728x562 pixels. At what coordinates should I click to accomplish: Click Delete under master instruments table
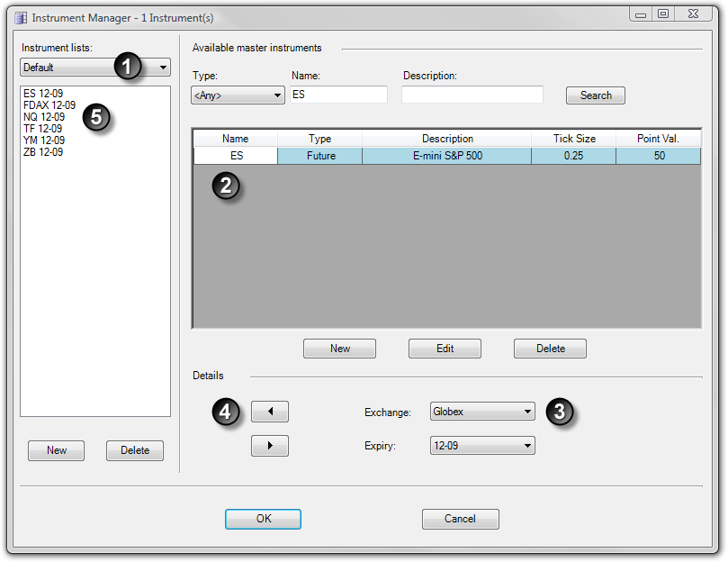click(x=550, y=349)
